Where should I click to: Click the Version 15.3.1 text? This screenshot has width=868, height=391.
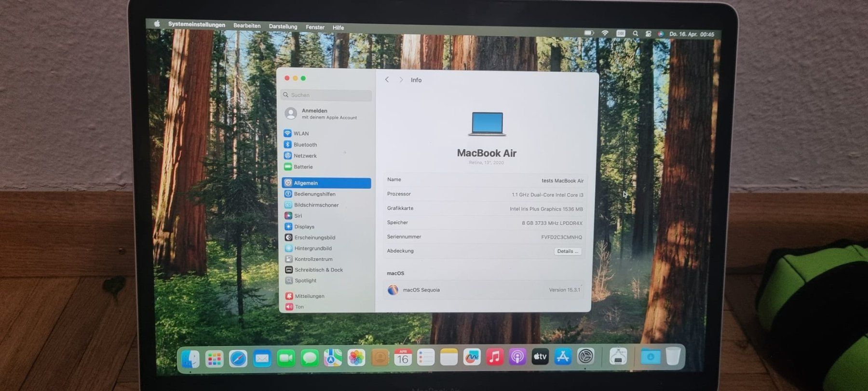564,290
